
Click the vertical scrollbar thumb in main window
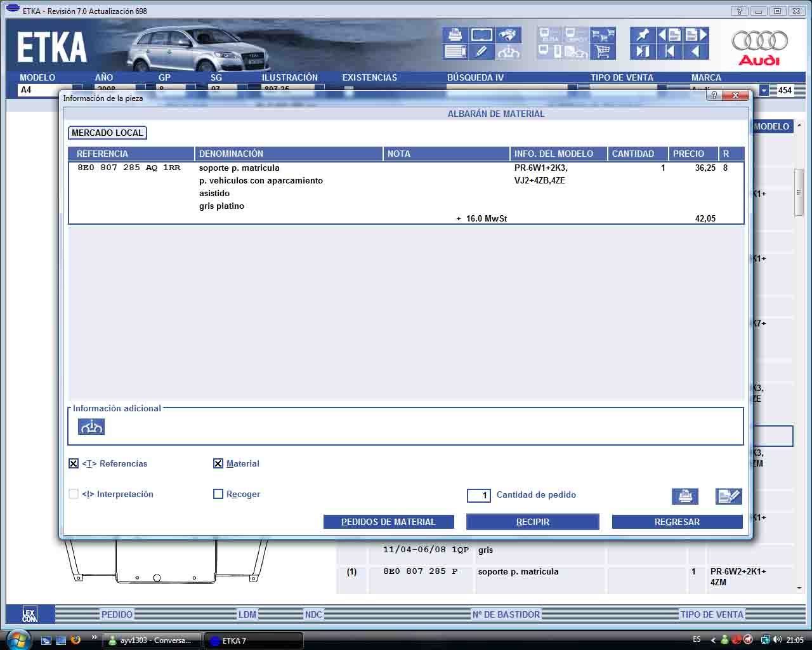coord(799,193)
